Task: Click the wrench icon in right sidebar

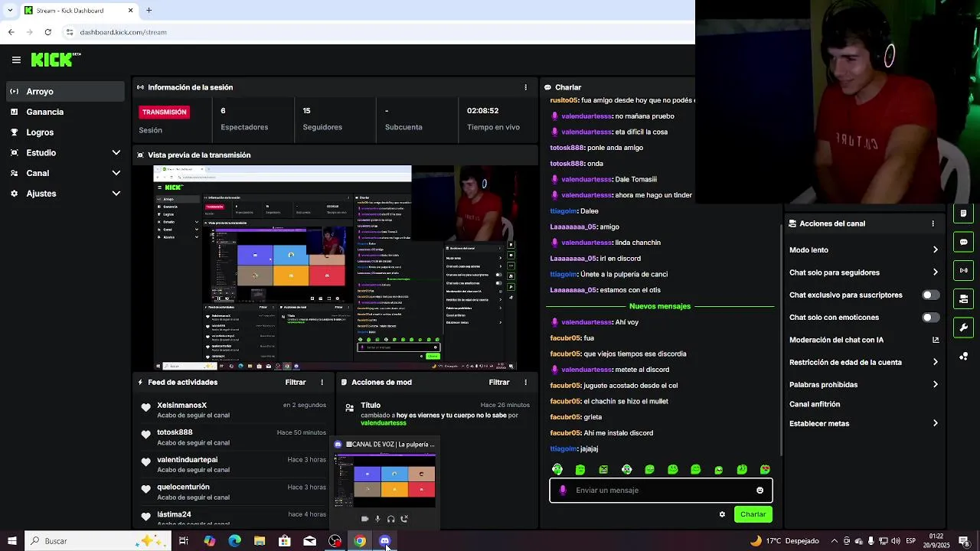Action: pyautogui.click(x=963, y=328)
